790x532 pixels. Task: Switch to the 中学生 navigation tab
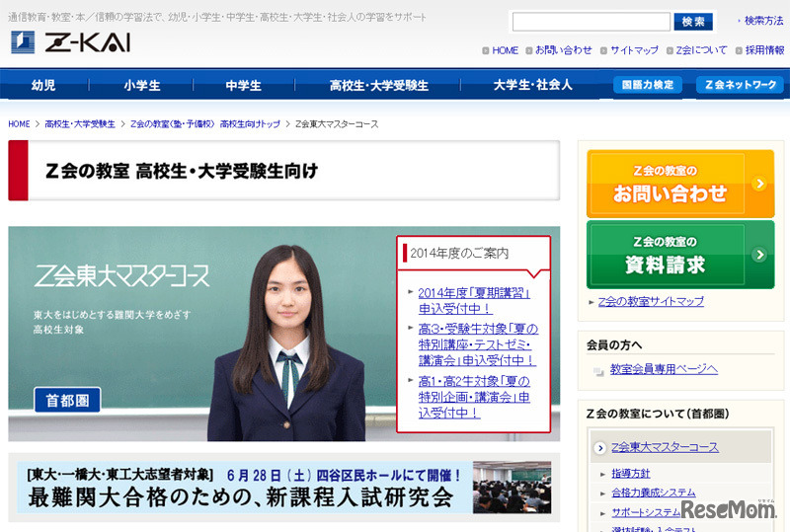[x=243, y=85]
